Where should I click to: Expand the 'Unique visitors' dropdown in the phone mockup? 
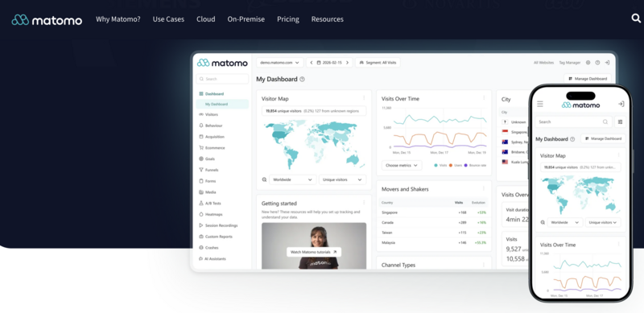[x=603, y=222]
